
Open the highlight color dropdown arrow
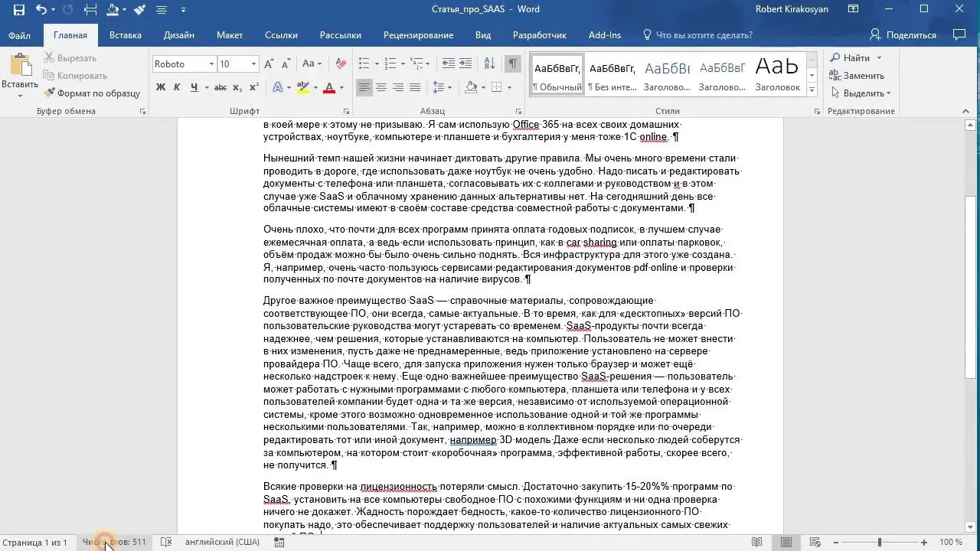315,87
